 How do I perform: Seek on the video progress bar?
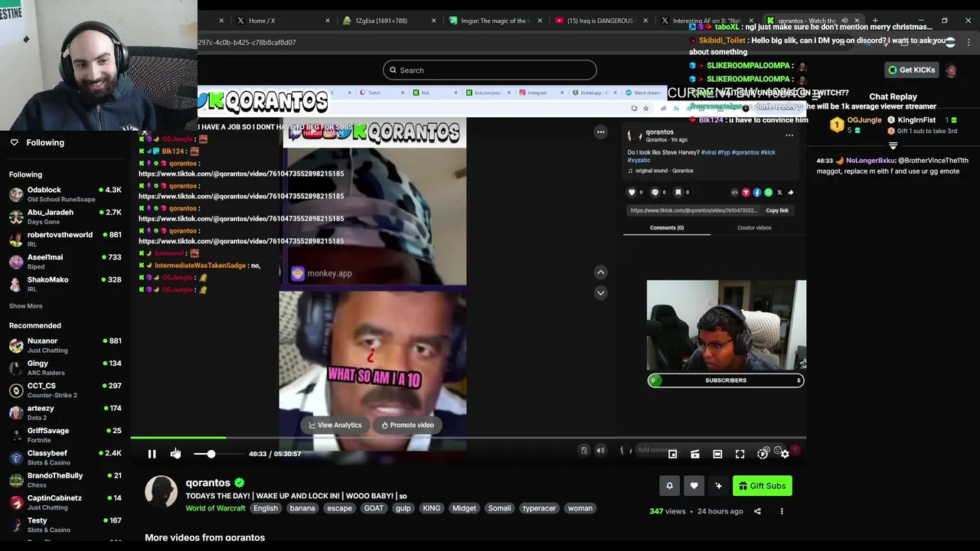(x=468, y=438)
